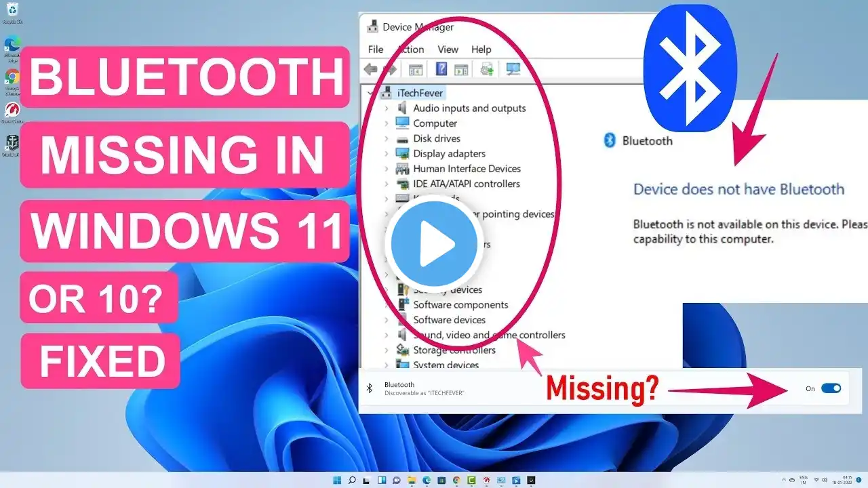Click the blue Help question-mark toolbar icon
This screenshot has height=488, width=868.
coord(441,69)
